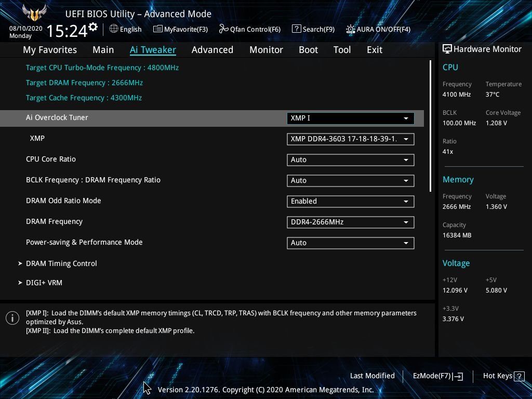
Task: Click the 15:24 clock display
Action: tap(67, 31)
